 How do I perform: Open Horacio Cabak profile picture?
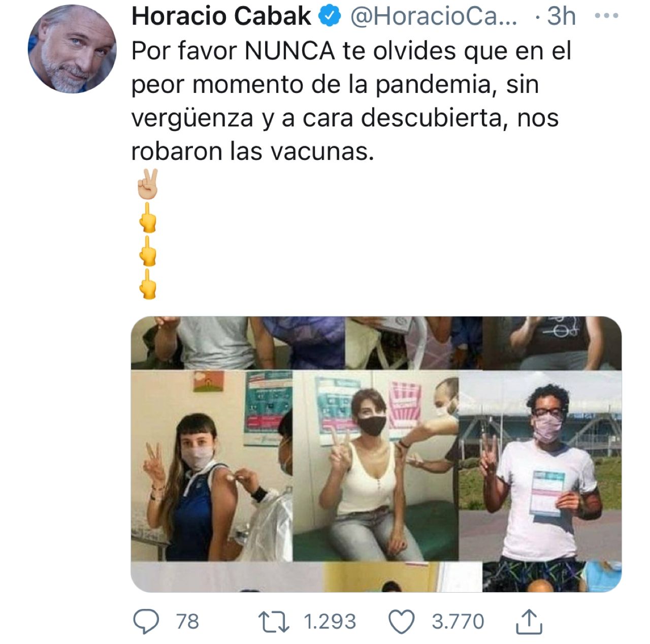click(x=72, y=49)
